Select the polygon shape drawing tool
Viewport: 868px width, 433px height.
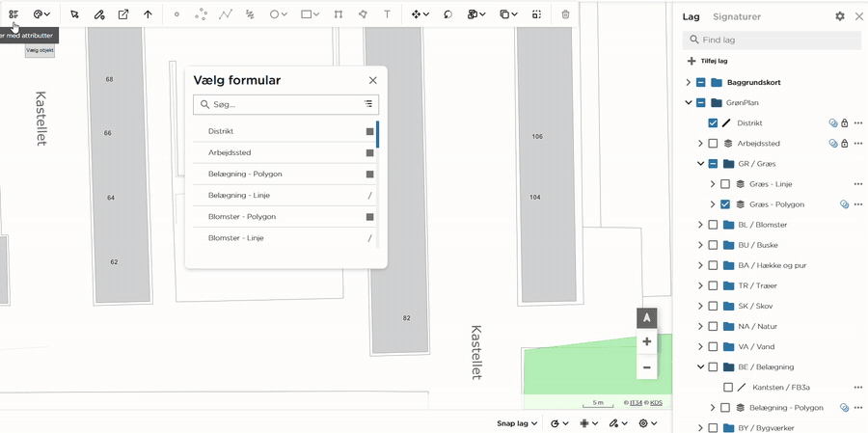pos(363,14)
